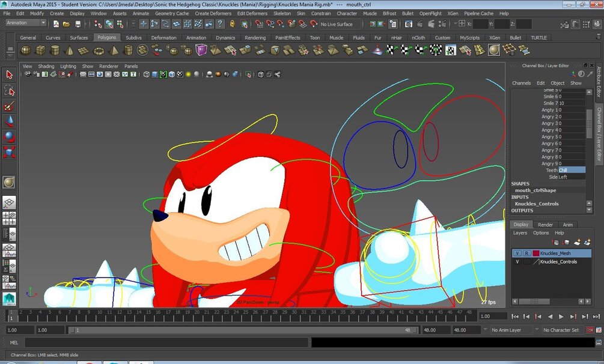
Task: Switch to the Animation shelf tab
Action: click(x=196, y=38)
